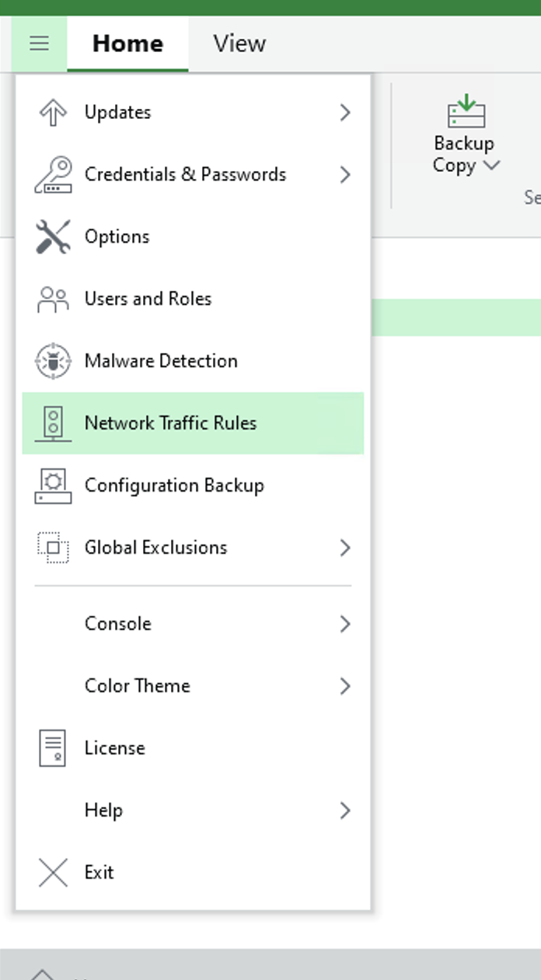The height and width of the screenshot is (980, 541).
Task: Select Options from the main menu
Action: (x=193, y=236)
